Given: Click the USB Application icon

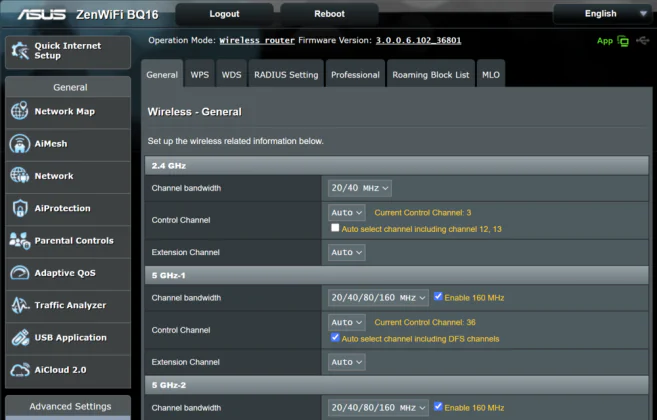Looking at the screenshot, I should pyautogui.click(x=20, y=337).
